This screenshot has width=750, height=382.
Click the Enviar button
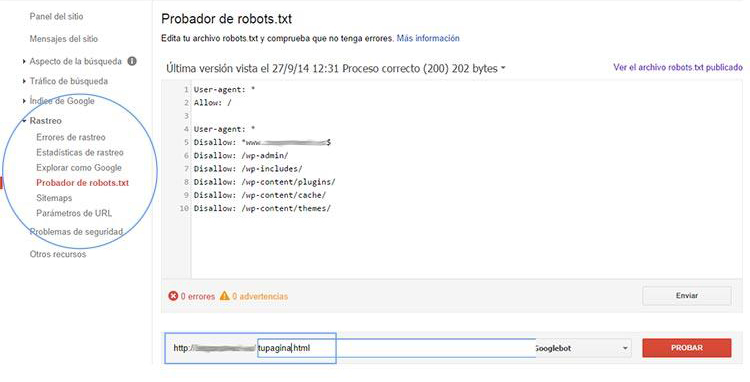(687, 296)
